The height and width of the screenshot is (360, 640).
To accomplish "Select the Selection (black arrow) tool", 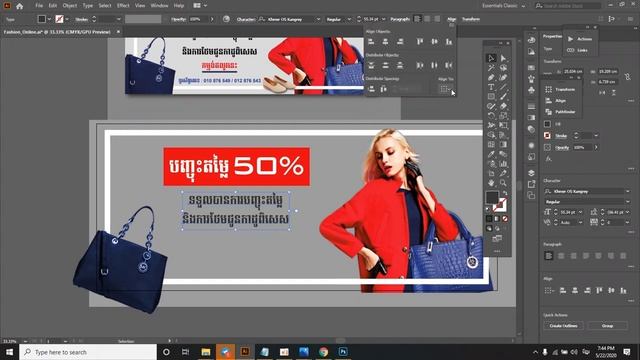I will tap(491, 58).
